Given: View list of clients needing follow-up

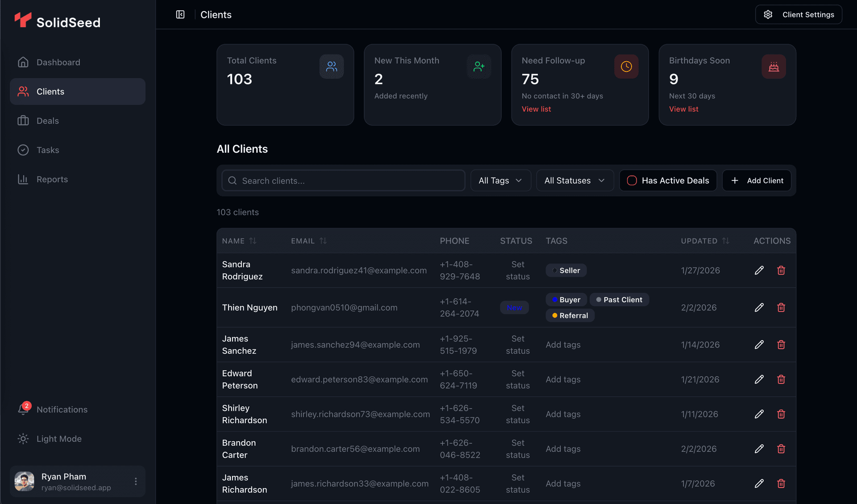Looking at the screenshot, I should [536, 109].
